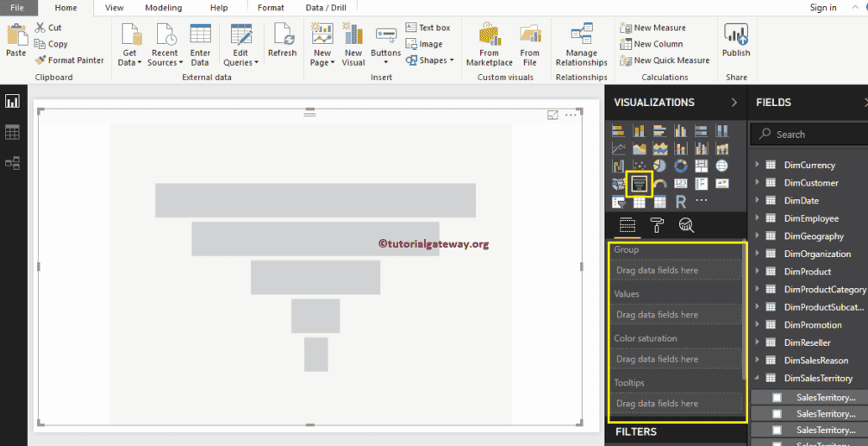Viewport: 868px width, 446px height.
Task: Open More options on the funnel visual
Action: point(571,115)
